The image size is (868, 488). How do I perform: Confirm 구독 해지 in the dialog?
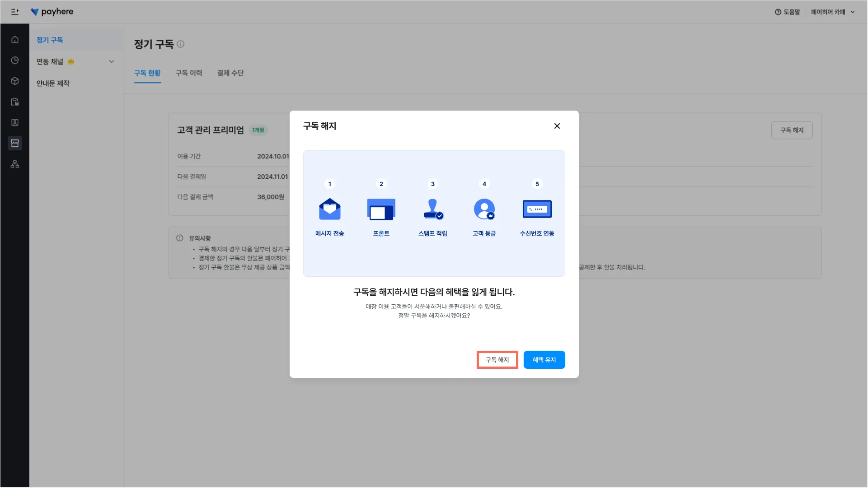(x=497, y=360)
